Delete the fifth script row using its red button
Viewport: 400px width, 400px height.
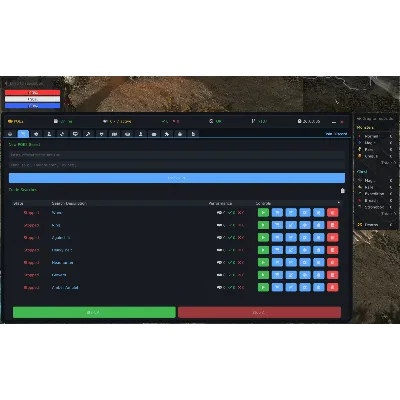[332, 262]
